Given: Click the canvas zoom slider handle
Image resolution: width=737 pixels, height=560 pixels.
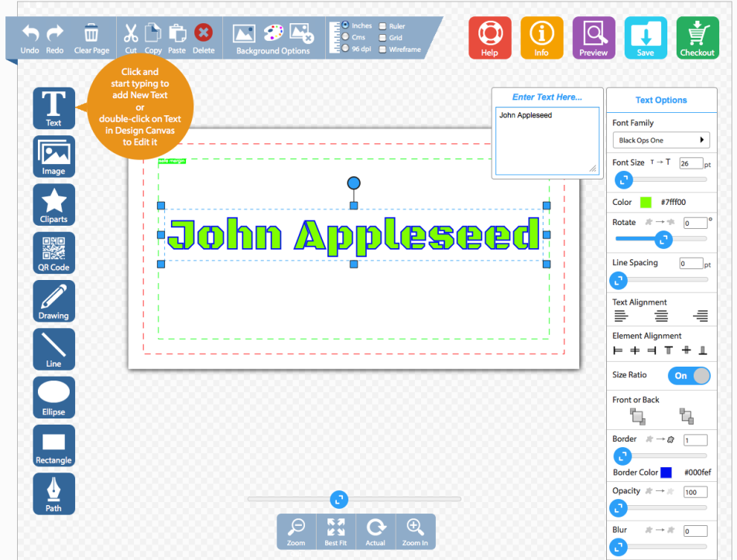Looking at the screenshot, I should coord(339,500).
